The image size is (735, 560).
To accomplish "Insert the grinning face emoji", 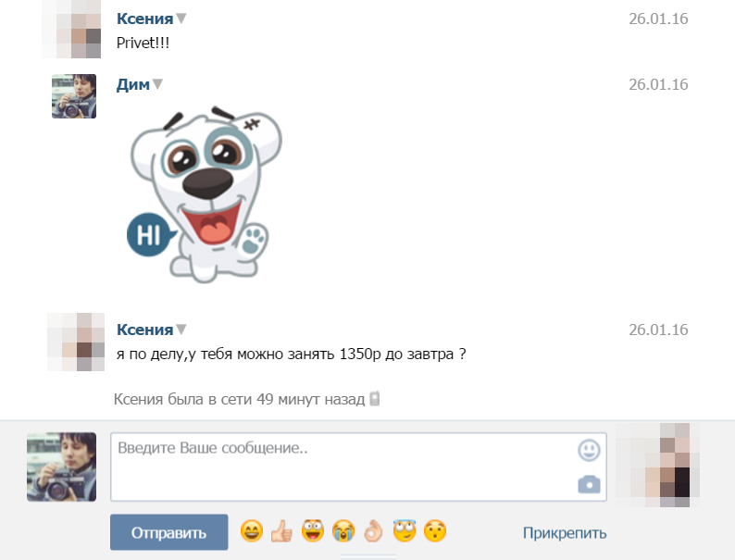I will point(251,531).
